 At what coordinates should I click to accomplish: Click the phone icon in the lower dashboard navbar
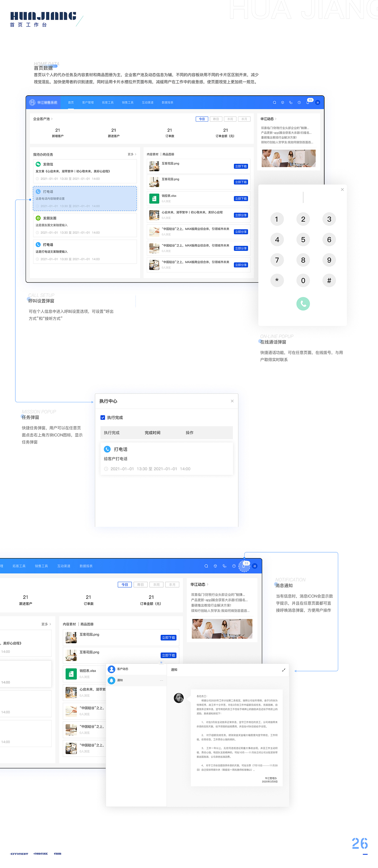pos(224,566)
